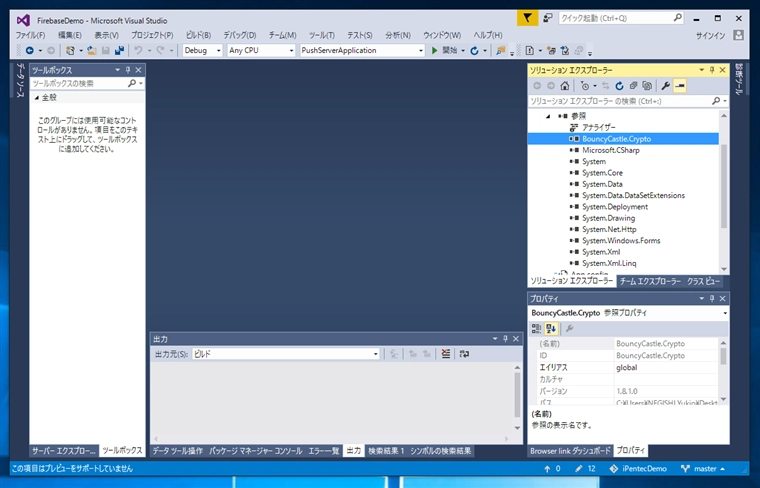The width and height of the screenshot is (760, 488).
Task: Open Solution Explorer search options dropdown
Action: [x=726, y=101]
